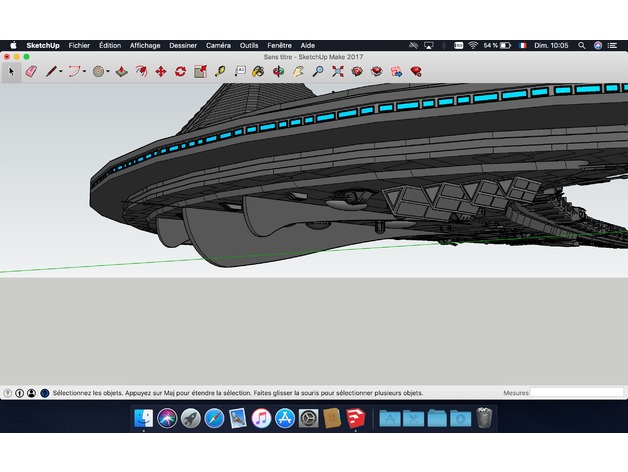Open System Preferences gear in Dock
Screen dimensions: 628x472
click(x=308, y=418)
